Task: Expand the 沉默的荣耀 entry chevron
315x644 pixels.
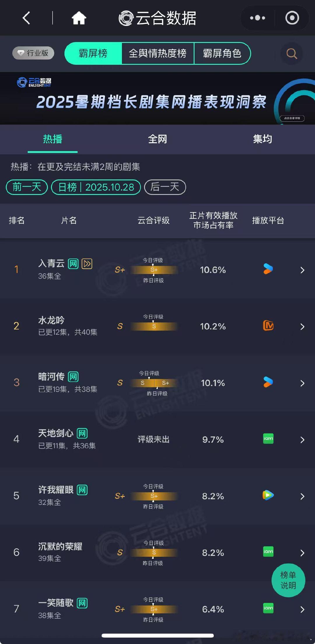Action: [302, 552]
